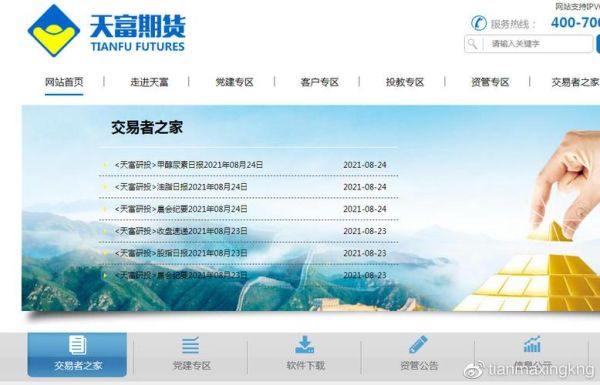Click the bar chart icon in bottom bar
Image resolution: width=600 pixels, height=385 pixels.
pos(532,344)
